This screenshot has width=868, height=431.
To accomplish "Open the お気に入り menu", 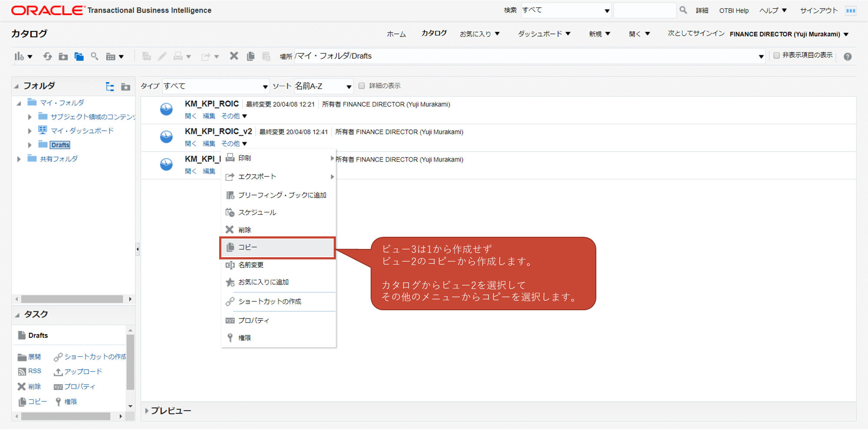I will [x=480, y=34].
